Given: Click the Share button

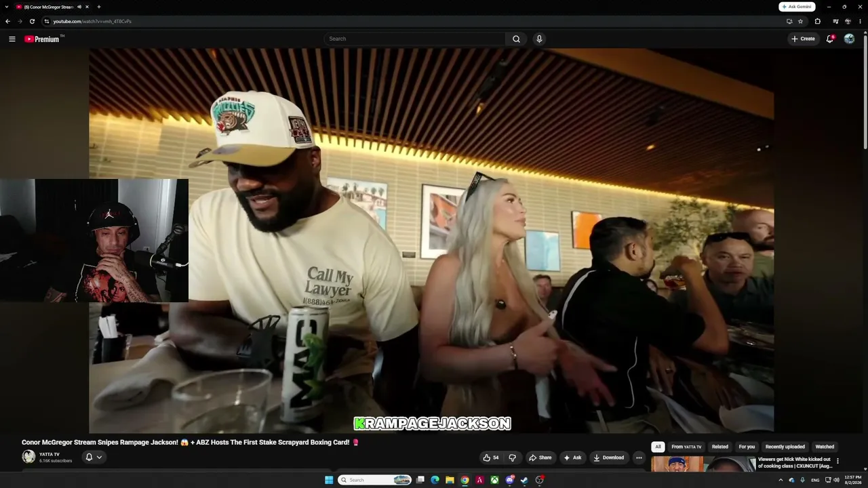Looking at the screenshot, I should click(540, 457).
